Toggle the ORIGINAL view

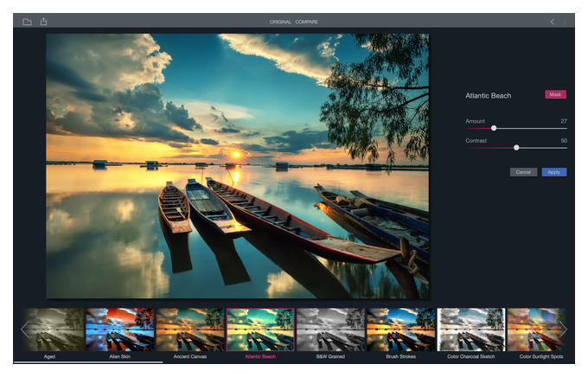coord(280,22)
